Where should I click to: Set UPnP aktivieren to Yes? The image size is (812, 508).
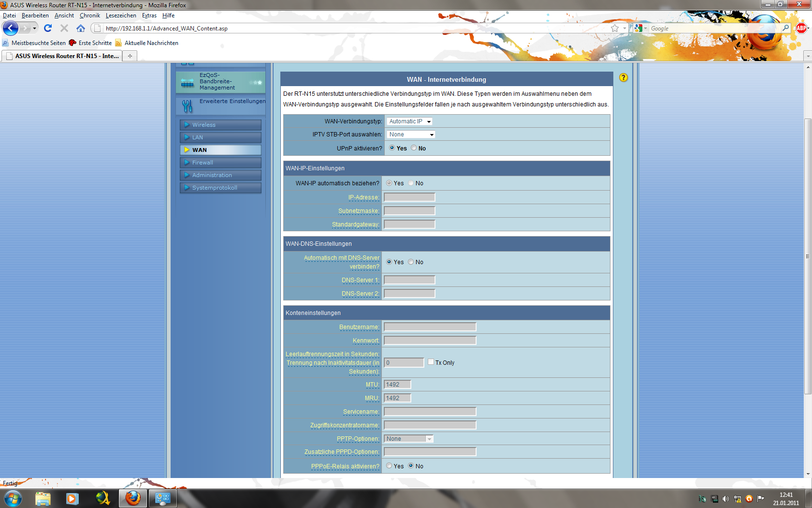pos(392,148)
